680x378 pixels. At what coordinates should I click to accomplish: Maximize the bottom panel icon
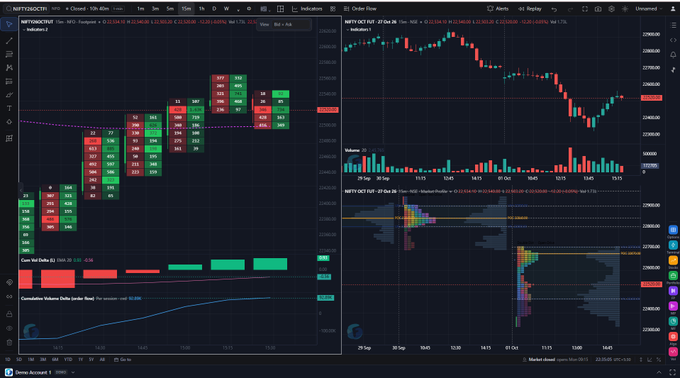[x=673, y=372]
